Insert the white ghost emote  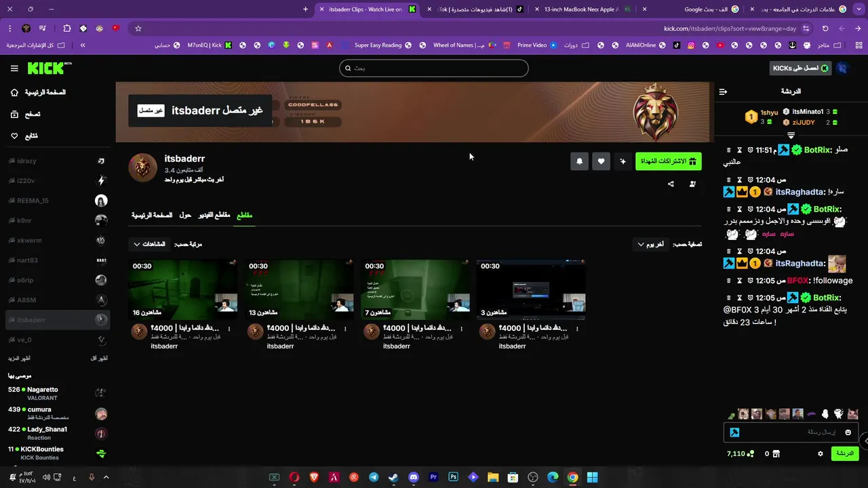825,413
